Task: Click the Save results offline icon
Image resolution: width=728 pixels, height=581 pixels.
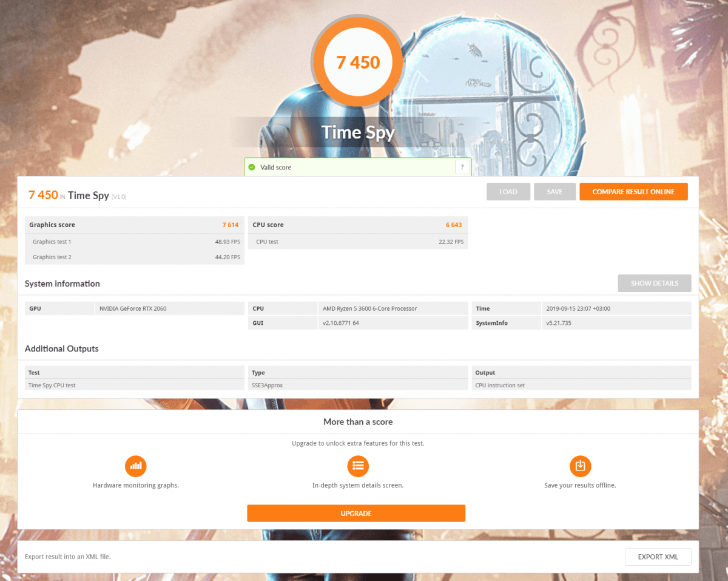Action: pos(580,466)
